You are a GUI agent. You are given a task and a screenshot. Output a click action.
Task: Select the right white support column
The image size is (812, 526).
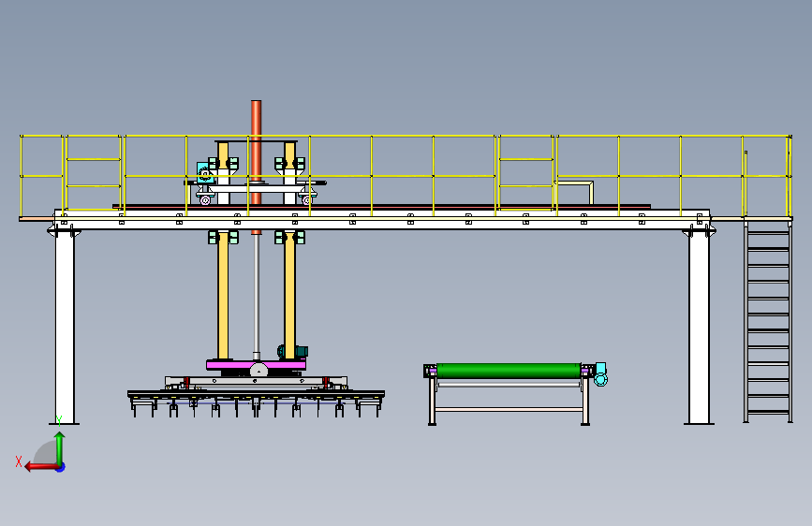point(699,328)
